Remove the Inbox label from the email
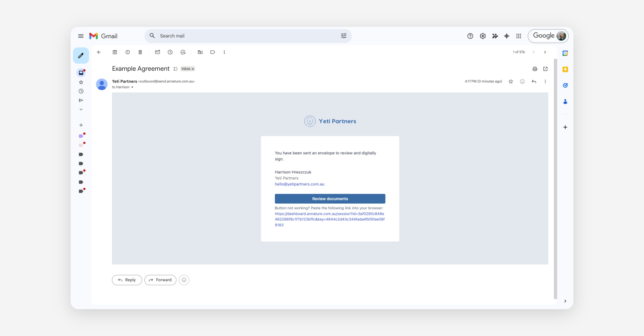644x336 pixels. tap(193, 69)
